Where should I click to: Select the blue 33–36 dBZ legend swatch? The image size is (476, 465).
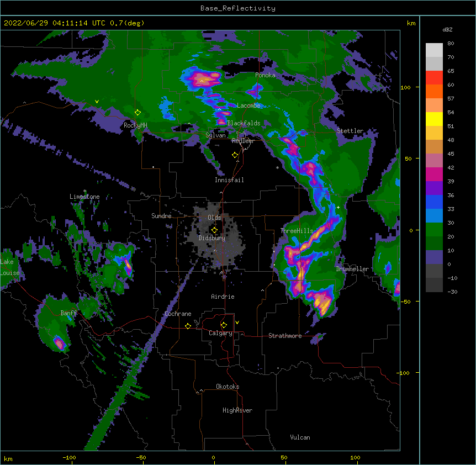coord(434,202)
